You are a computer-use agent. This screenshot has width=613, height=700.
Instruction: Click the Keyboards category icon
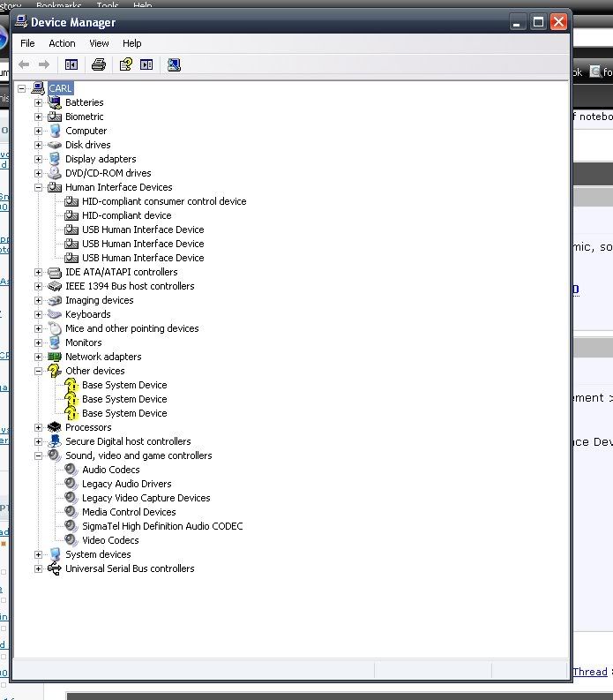click(55, 314)
